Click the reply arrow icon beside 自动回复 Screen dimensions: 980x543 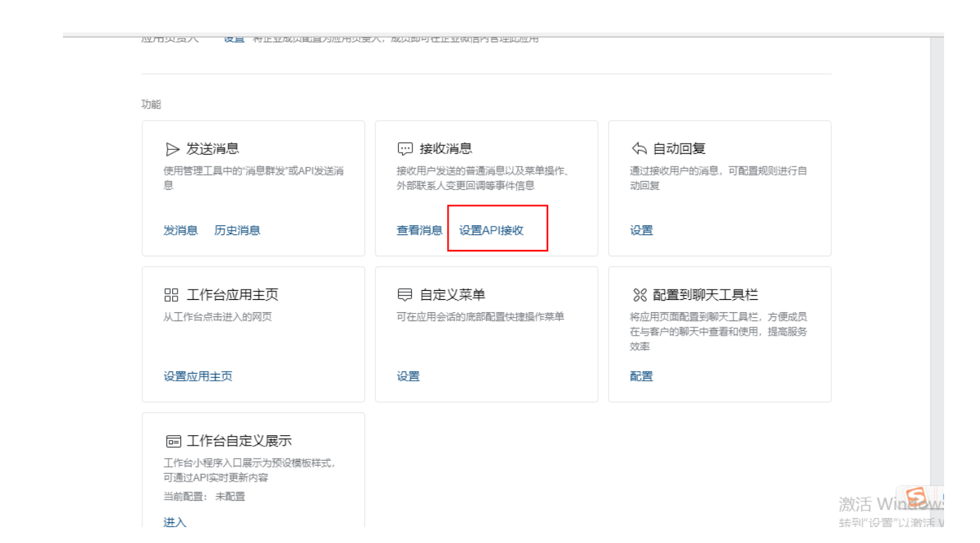tap(639, 149)
